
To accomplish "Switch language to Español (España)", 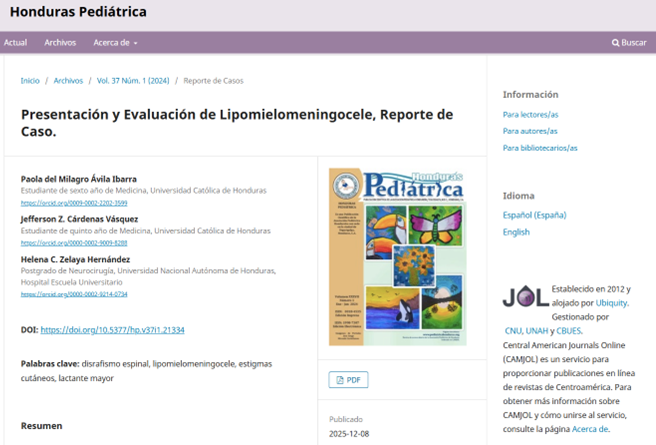I will (x=536, y=216).
